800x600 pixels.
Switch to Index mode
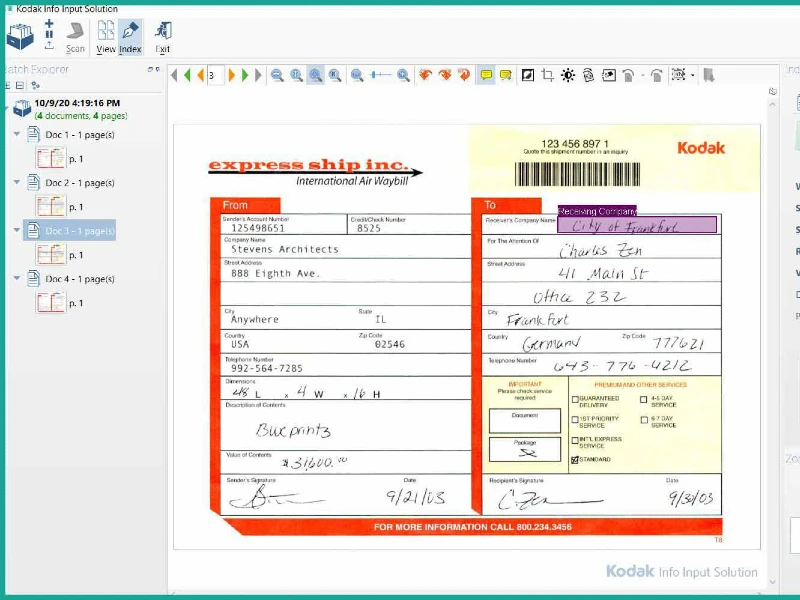pos(130,37)
